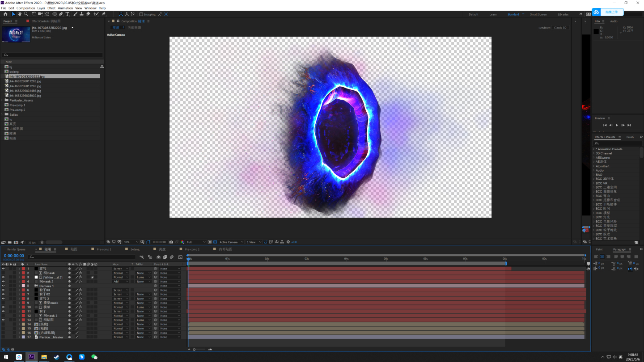644x362 pixels.
Task: Select the Ellipse shape tool
Action: point(55,14)
